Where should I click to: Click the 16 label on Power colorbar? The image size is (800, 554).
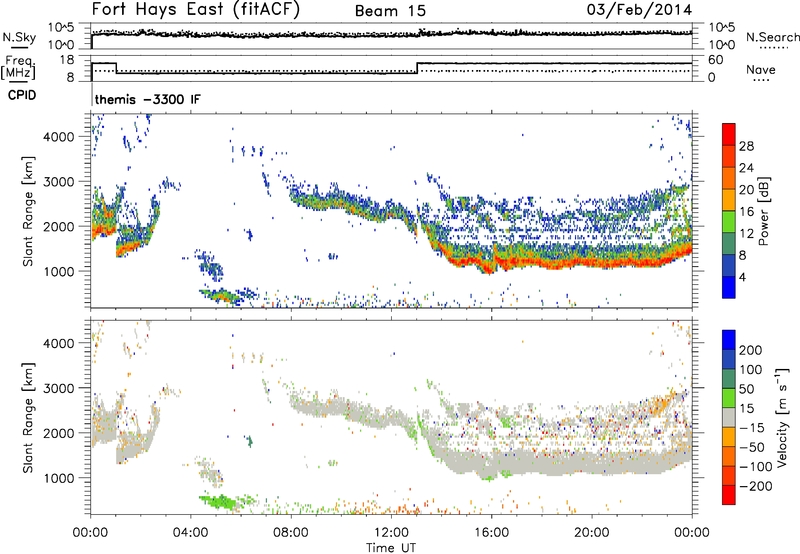(746, 212)
